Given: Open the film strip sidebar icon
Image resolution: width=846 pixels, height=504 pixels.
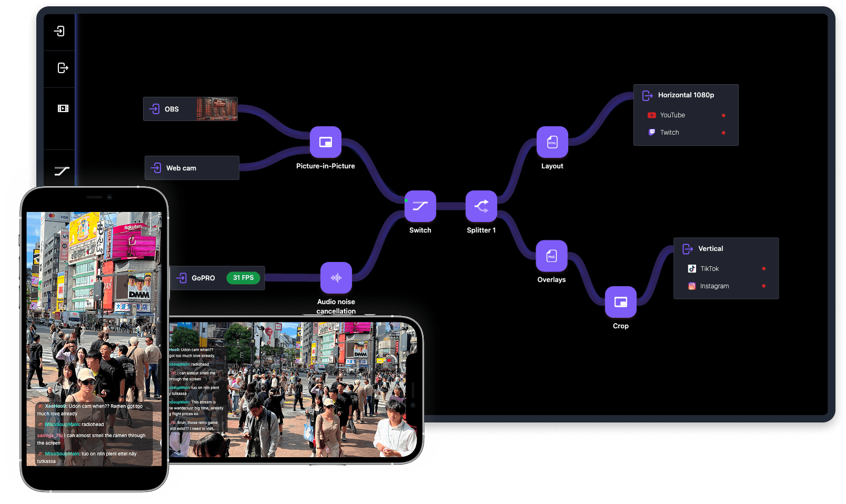Looking at the screenshot, I should [63, 108].
